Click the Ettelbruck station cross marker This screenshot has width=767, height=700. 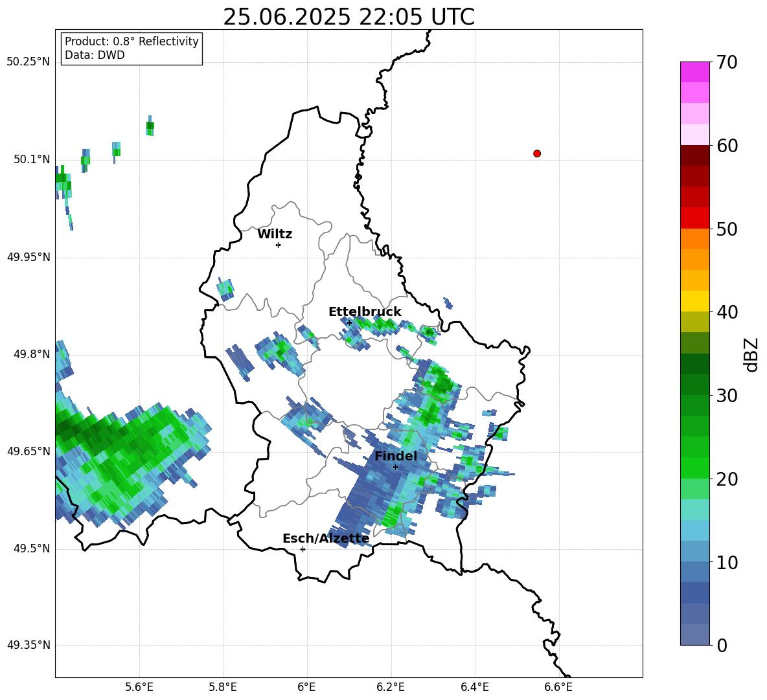point(349,322)
